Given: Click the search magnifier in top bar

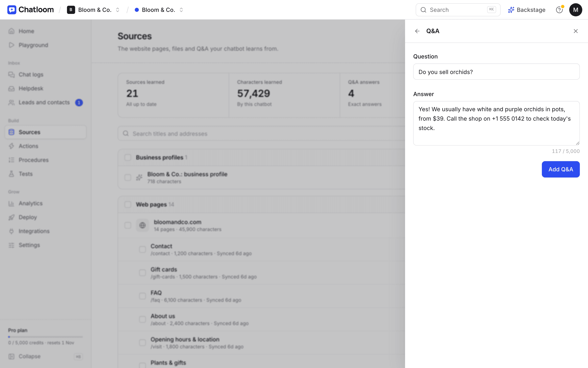Looking at the screenshot, I should coord(423,10).
